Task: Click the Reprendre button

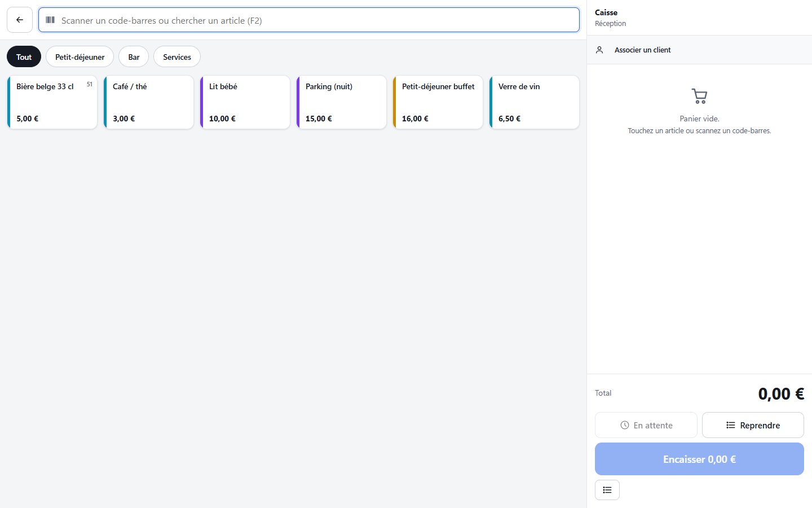Action: 753,425
